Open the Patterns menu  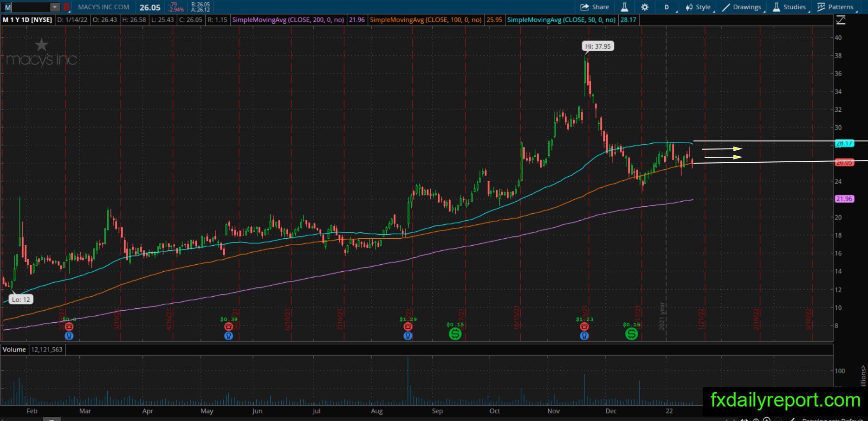click(836, 7)
